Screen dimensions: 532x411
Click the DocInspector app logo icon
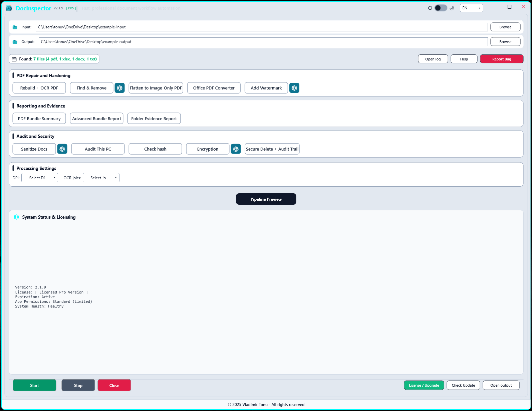(x=9, y=8)
